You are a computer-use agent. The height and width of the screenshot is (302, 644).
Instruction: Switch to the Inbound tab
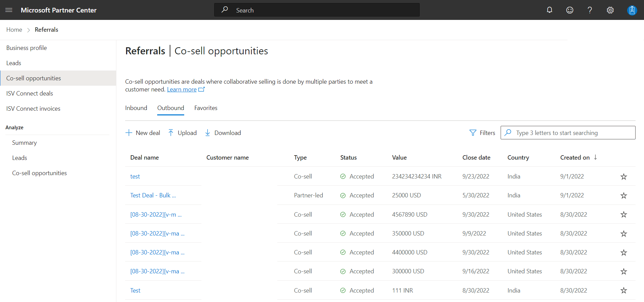[136, 108]
